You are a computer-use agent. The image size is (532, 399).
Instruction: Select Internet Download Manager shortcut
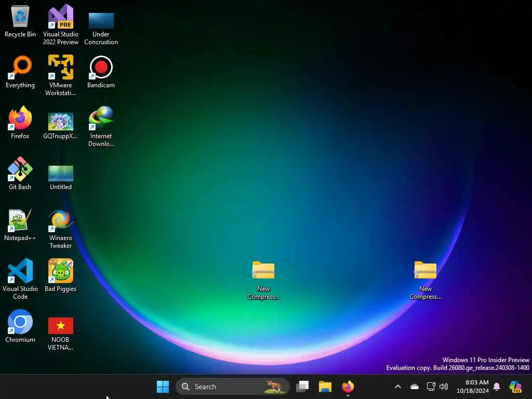point(101,126)
